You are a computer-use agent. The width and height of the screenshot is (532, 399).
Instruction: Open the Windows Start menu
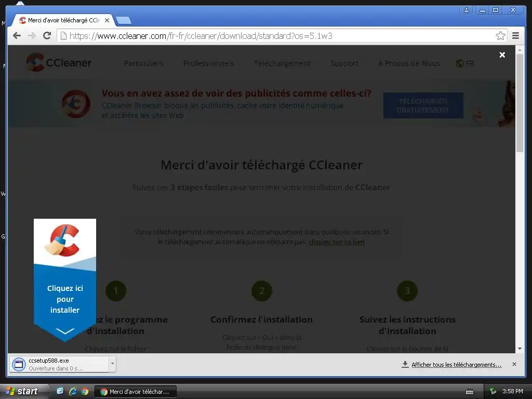pyautogui.click(x=23, y=391)
